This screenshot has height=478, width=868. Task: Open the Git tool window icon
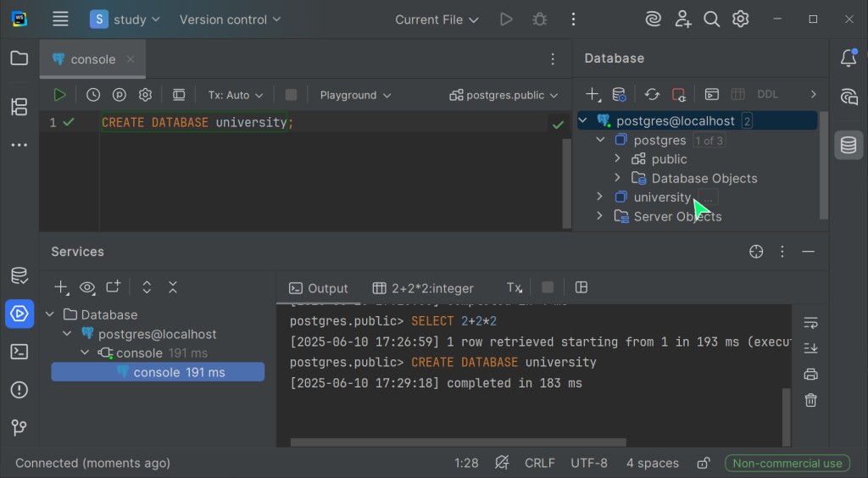click(x=19, y=428)
